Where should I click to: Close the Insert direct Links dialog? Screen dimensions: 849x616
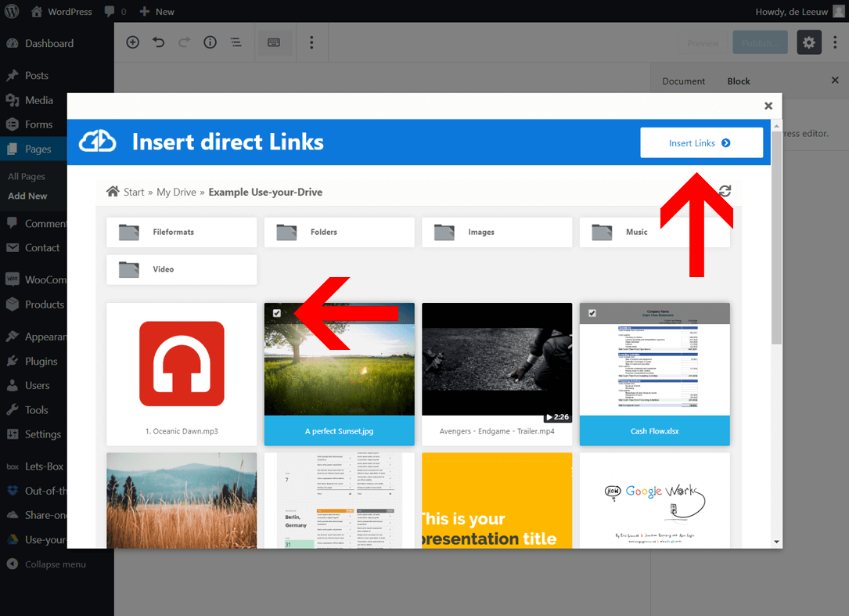point(768,106)
